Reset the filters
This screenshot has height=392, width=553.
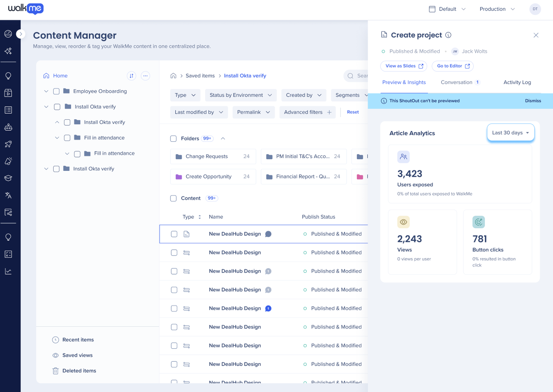(x=353, y=112)
